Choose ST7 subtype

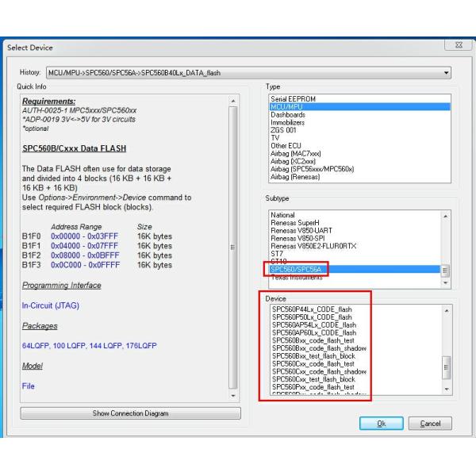(355, 254)
